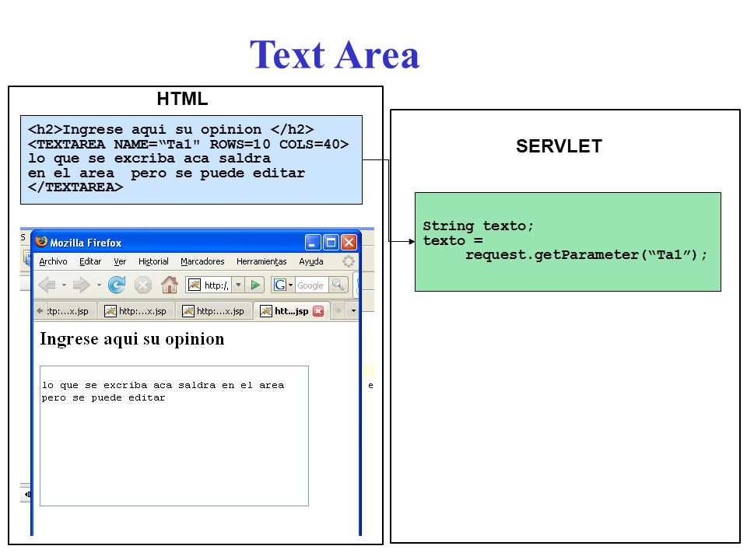Switch to the third http:...x.jsp tab
Screen dimensions: 747x560
(x=214, y=311)
